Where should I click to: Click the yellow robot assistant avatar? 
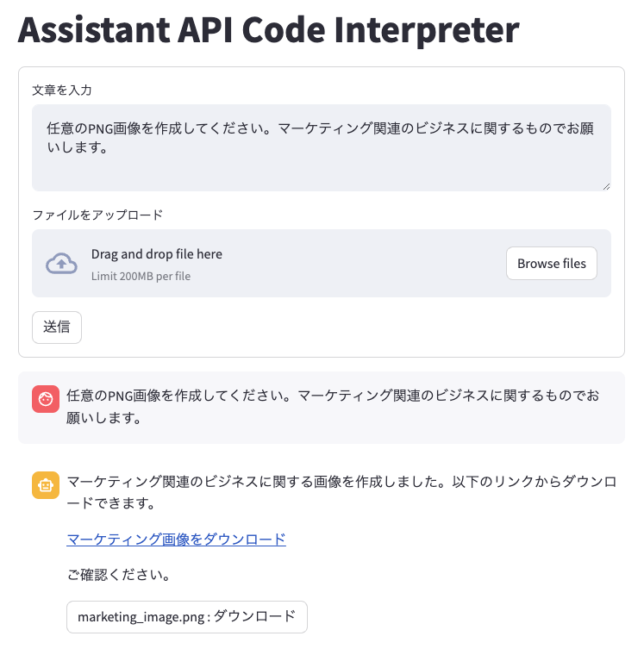(46, 485)
